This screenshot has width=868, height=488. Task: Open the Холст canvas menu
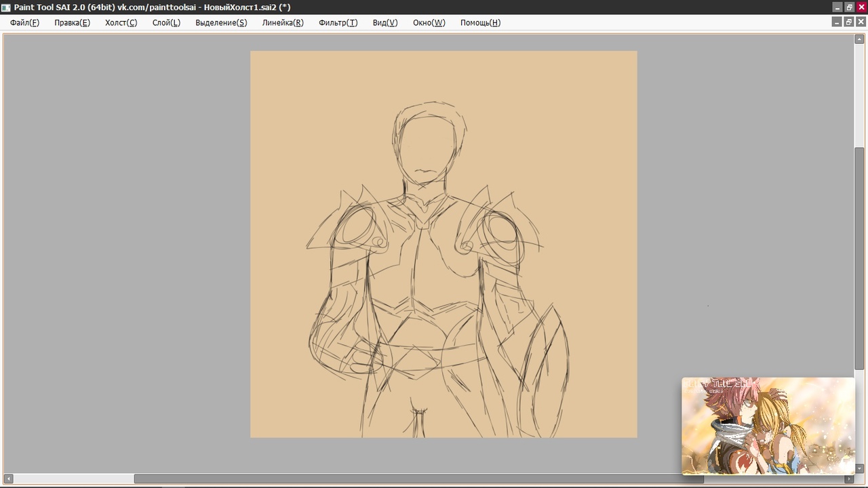click(121, 22)
